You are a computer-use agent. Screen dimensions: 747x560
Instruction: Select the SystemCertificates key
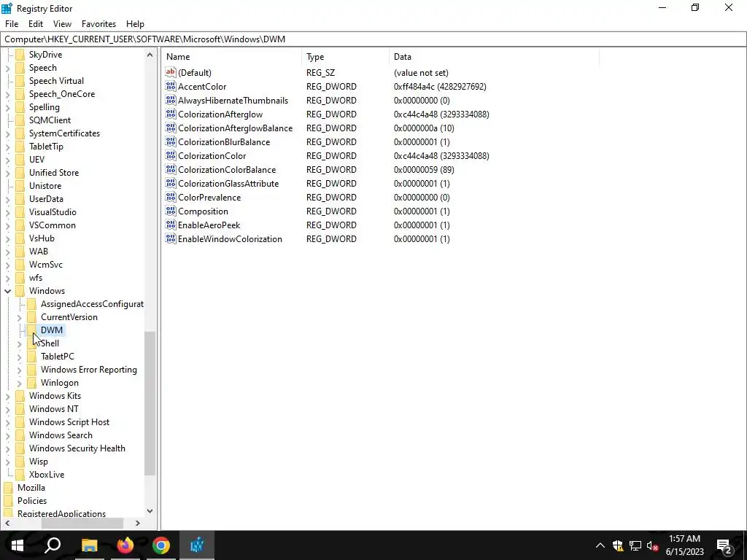coord(64,133)
